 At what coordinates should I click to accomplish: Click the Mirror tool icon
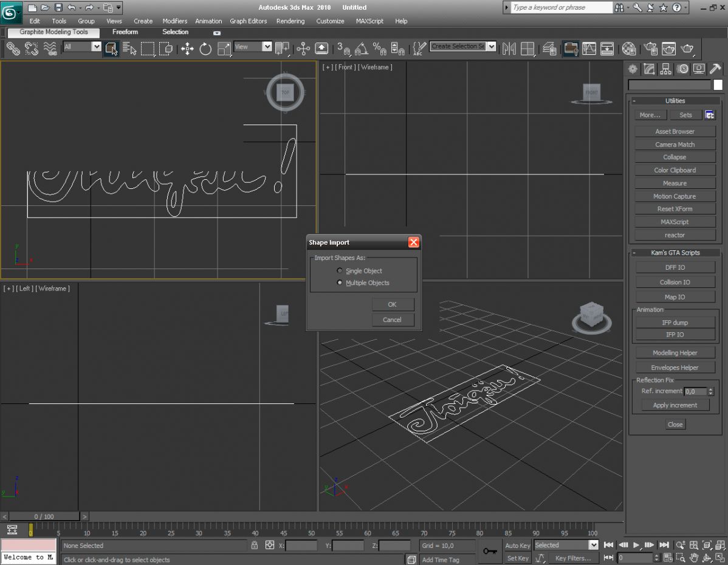tap(509, 48)
